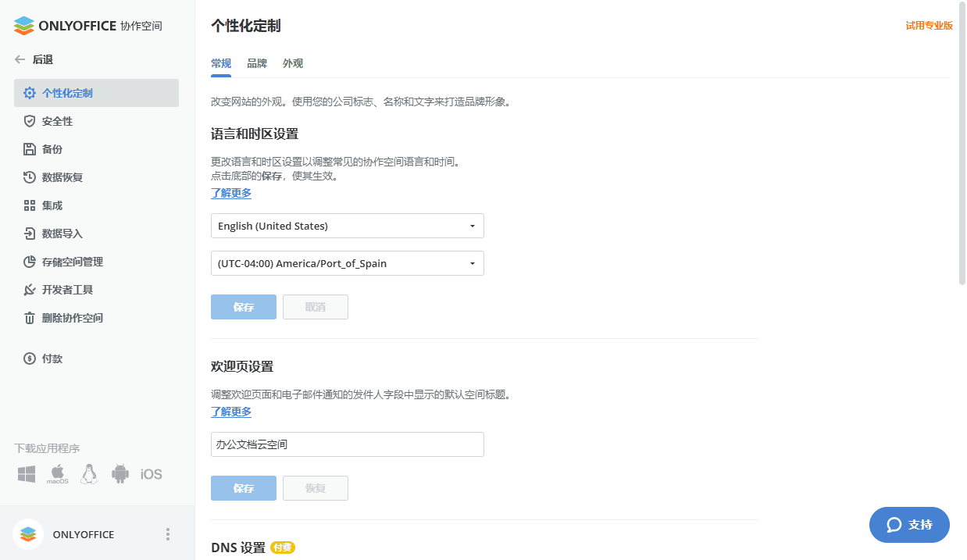Screen dimensions: 967x560
Task: Open 了解更多 link under 语言和时区设置
Action: coord(231,193)
